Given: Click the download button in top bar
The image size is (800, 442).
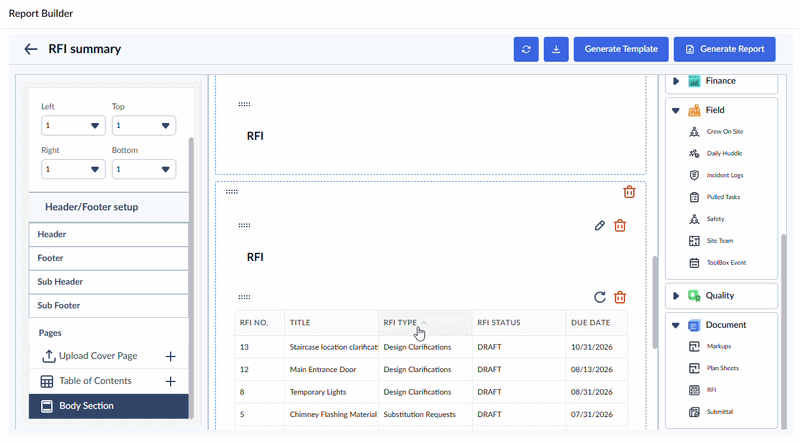Looking at the screenshot, I should coord(556,49).
